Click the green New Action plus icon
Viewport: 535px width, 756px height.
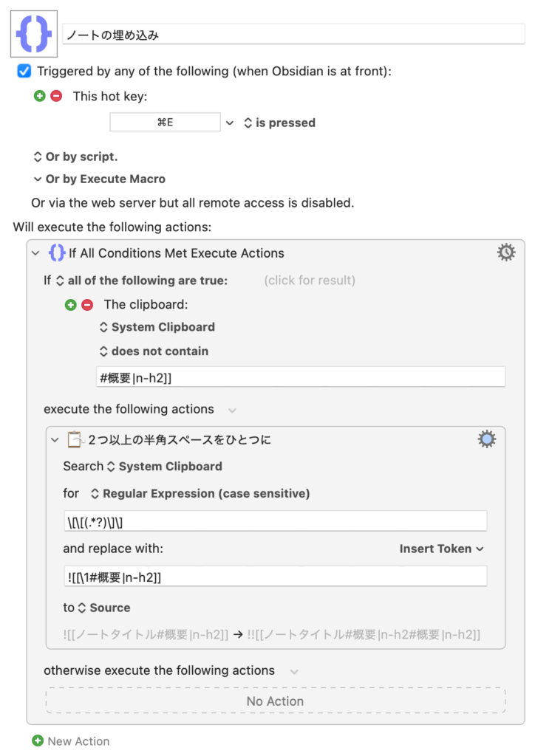(38, 740)
